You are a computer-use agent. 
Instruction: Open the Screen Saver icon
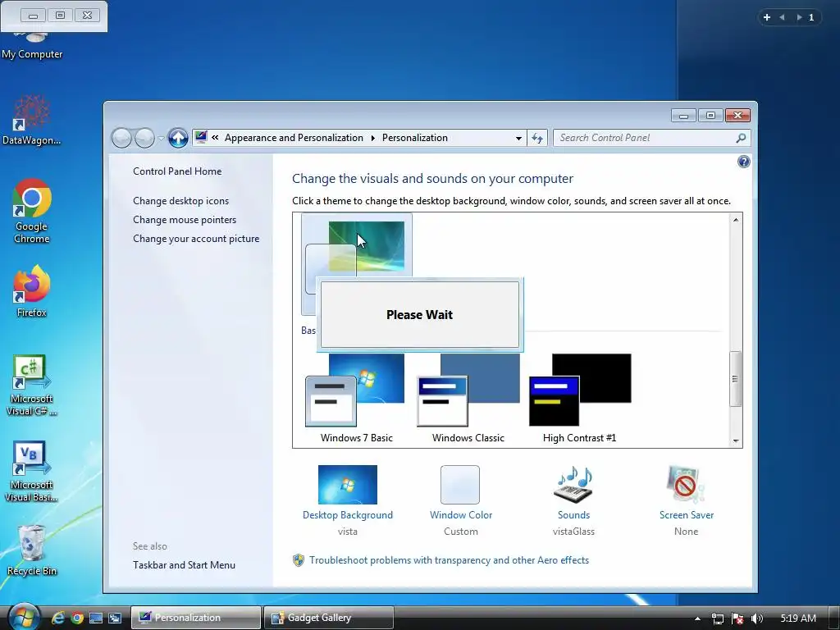[x=686, y=484]
